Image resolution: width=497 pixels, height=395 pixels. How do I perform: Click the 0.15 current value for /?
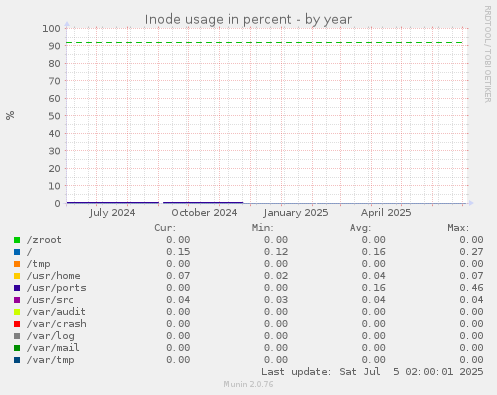click(178, 252)
